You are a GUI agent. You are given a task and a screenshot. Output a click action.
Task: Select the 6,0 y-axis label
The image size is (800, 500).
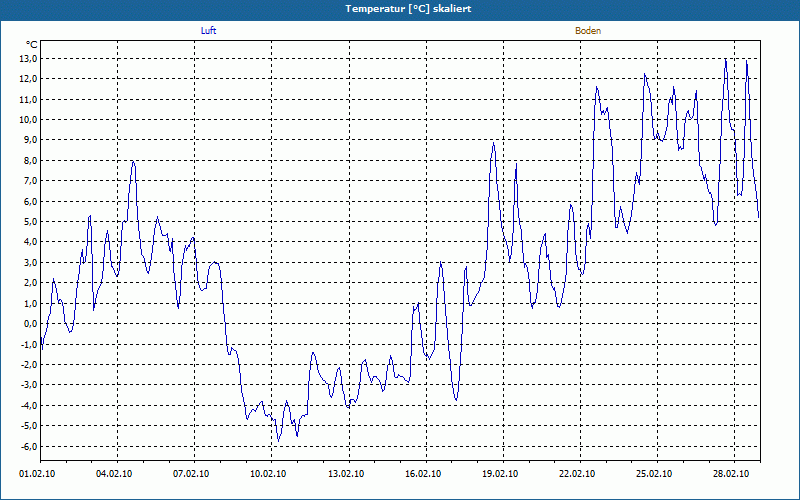tap(30, 202)
